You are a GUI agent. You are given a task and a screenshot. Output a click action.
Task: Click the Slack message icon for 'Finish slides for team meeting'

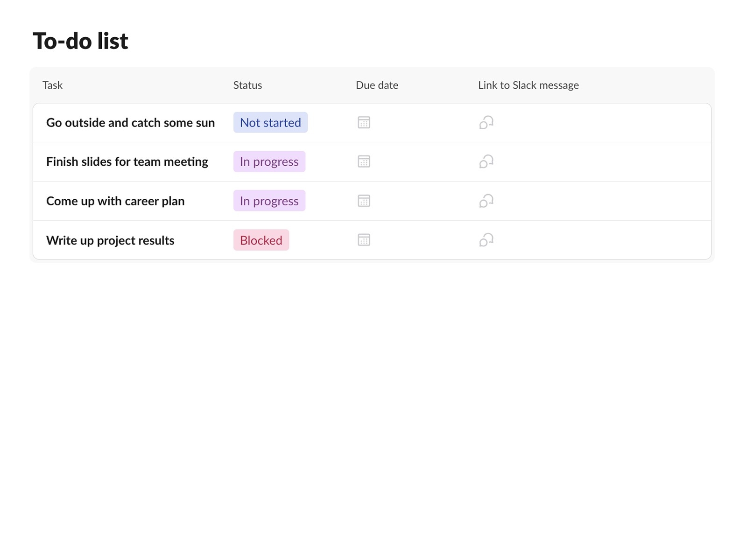pyautogui.click(x=486, y=161)
